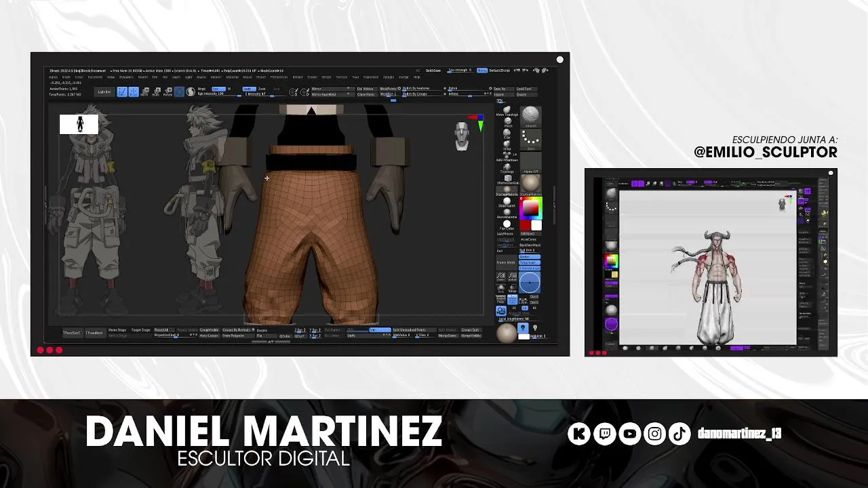Image resolution: width=868 pixels, height=488 pixels.
Task: Activate the Draw mode button
Action: (x=134, y=91)
